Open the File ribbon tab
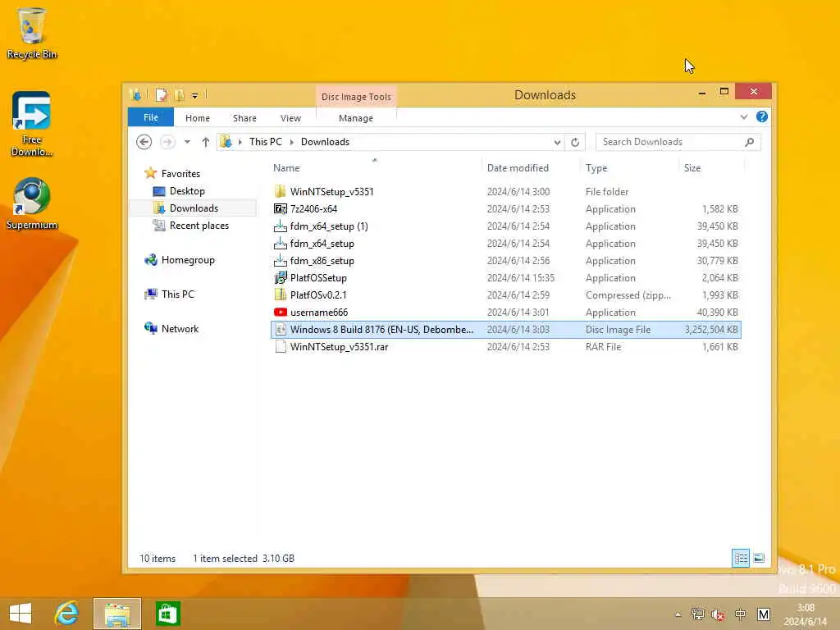Screen dimensions: 840x630 (x=151, y=117)
